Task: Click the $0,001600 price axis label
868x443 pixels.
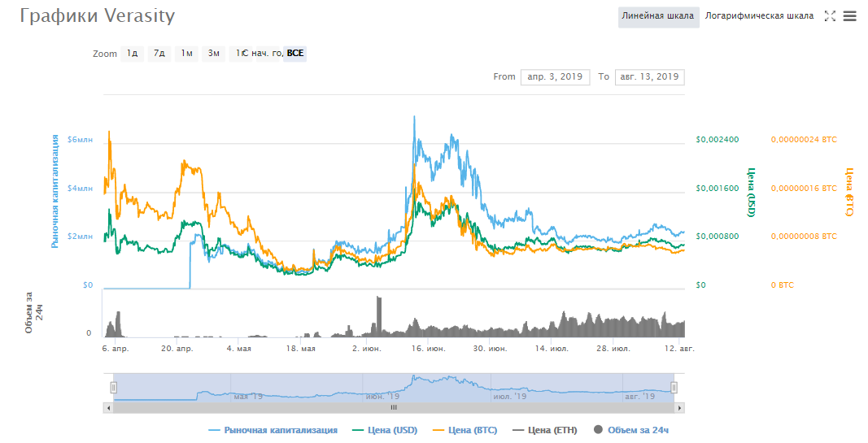Action: tap(718, 188)
